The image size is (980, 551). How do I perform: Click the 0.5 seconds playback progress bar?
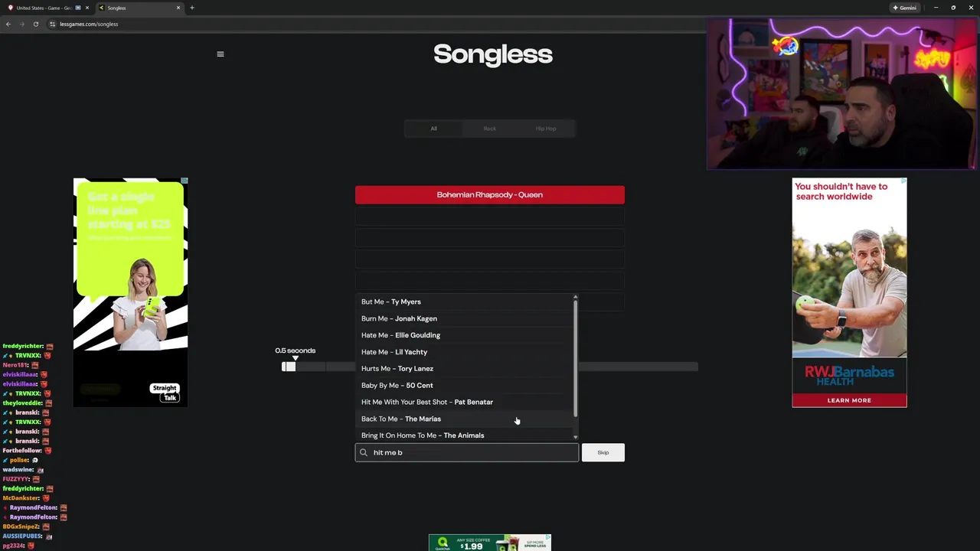[x=490, y=367]
